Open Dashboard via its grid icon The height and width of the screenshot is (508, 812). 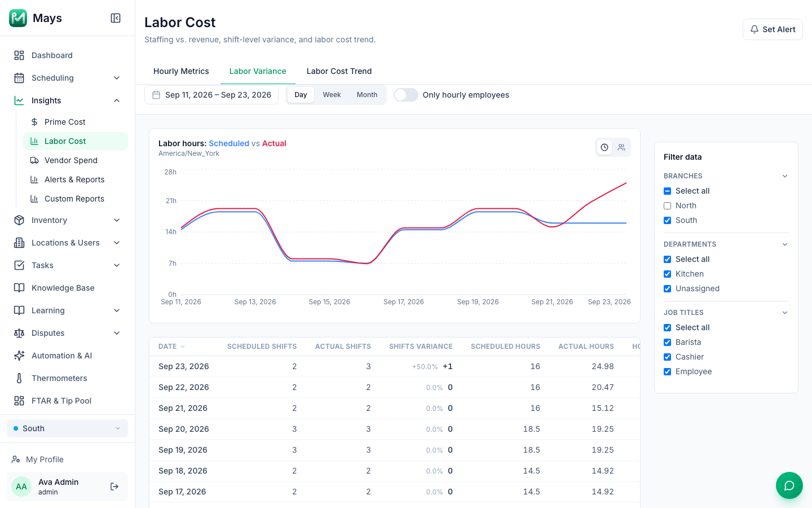tap(19, 55)
